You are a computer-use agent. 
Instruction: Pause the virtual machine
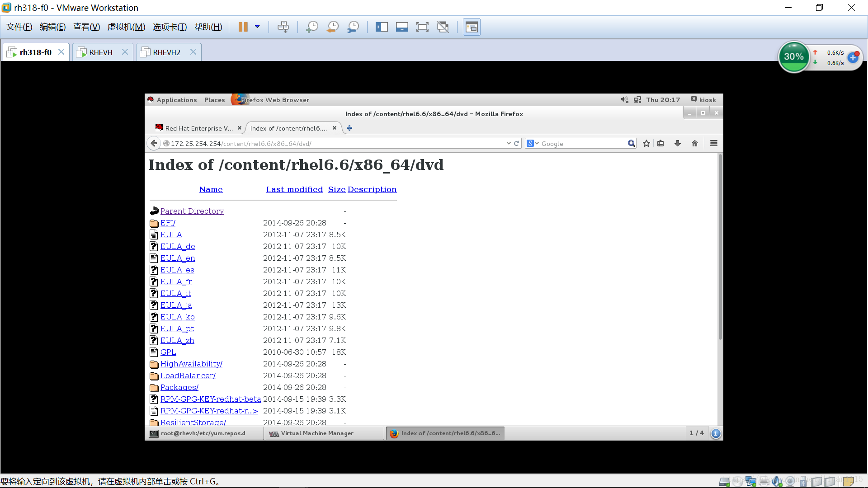pyautogui.click(x=243, y=27)
